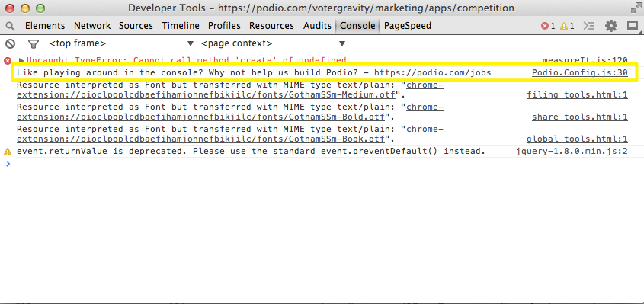Image resolution: width=644 pixels, height=304 pixels.
Task: Open the Sources tab
Action: click(136, 26)
